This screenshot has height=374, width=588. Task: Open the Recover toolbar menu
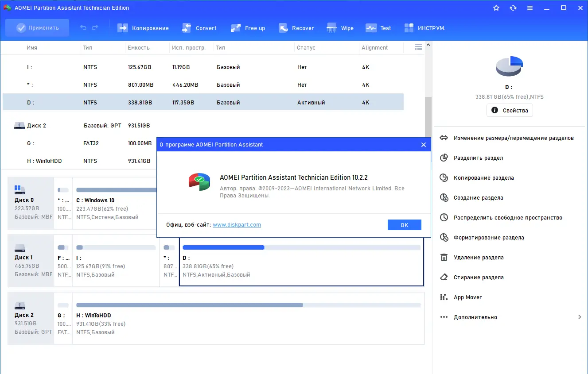[x=296, y=28]
